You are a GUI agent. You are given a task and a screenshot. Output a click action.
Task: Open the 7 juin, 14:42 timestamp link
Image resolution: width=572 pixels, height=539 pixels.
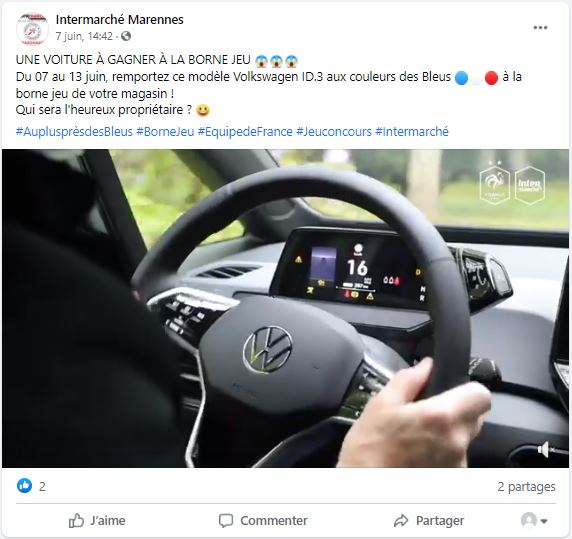84,36
